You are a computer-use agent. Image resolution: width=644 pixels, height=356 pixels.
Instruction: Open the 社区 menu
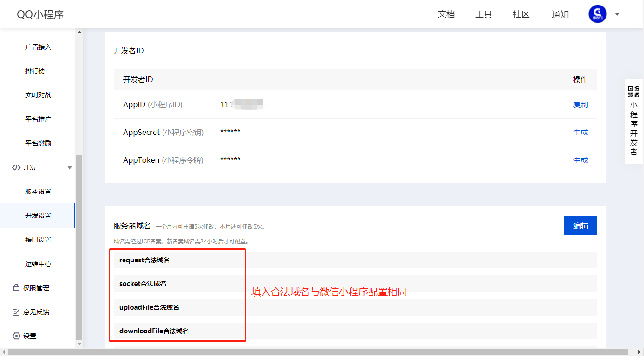click(x=521, y=14)
